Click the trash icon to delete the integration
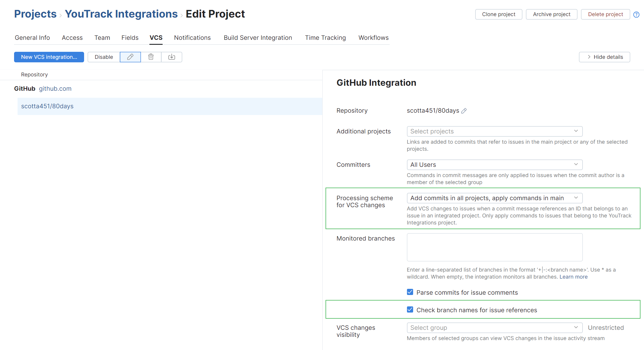 click(151, 57)
